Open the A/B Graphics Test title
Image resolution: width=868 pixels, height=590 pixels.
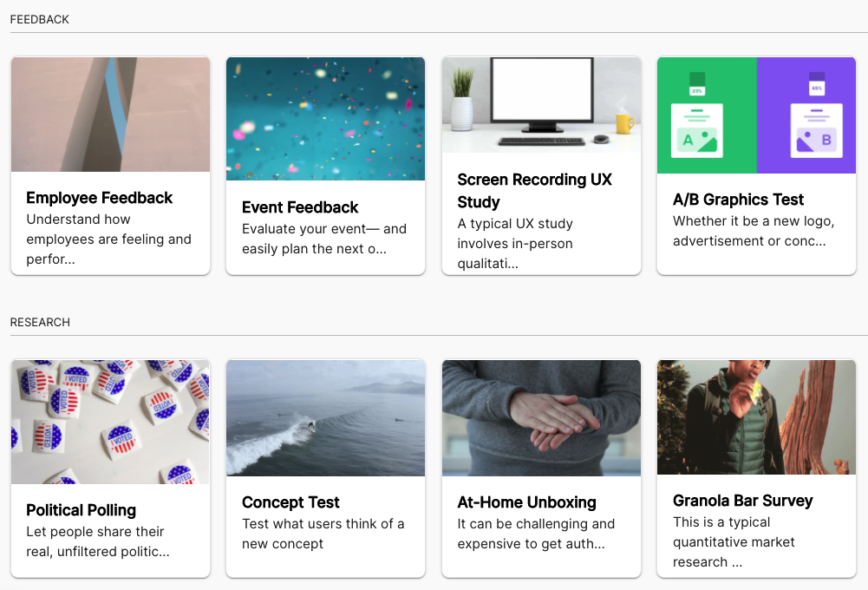coord(738,200)
